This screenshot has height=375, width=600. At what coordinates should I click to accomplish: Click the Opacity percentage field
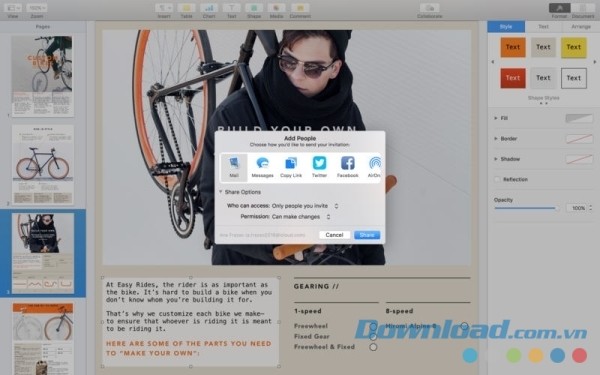click(577, 208)
